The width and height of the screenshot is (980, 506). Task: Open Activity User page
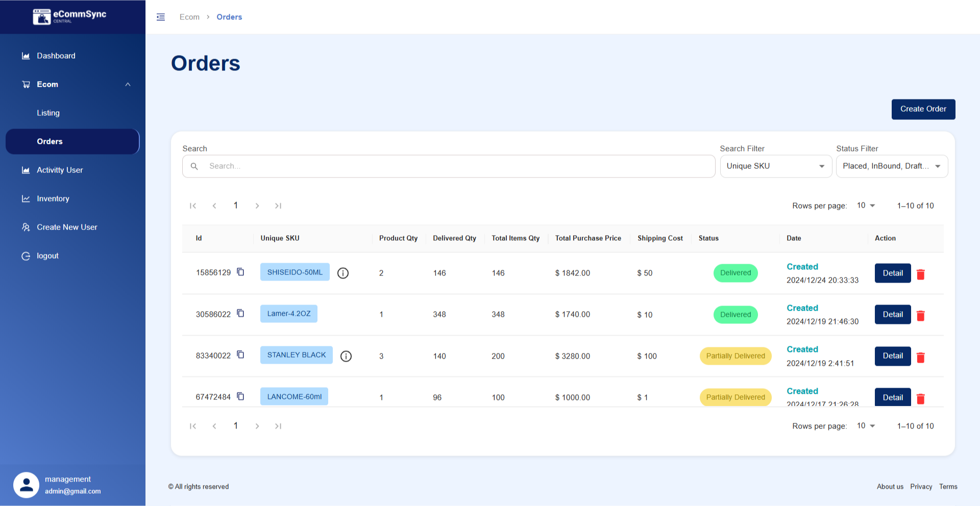coord(72,170)
